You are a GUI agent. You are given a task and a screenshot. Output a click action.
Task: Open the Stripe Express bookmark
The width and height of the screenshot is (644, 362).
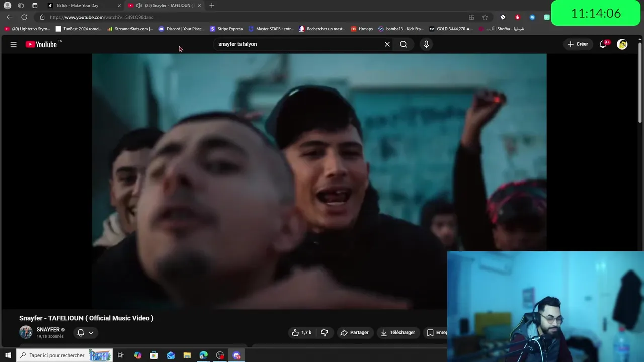(x=226, y=29)
